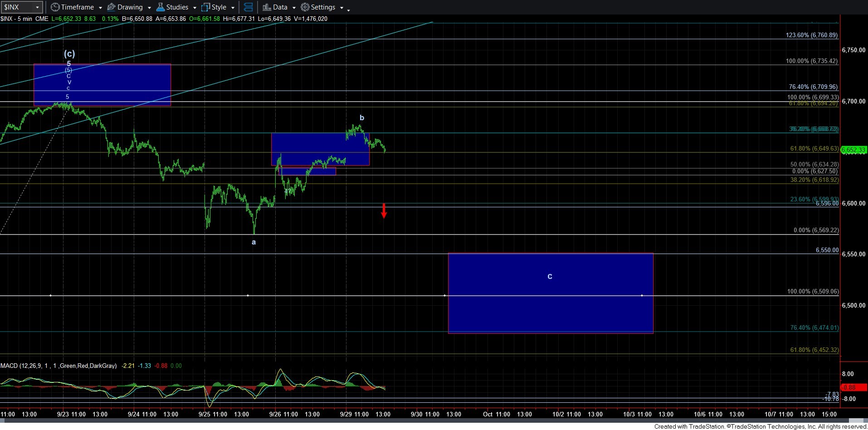Click the Style overlapping squares icon
The height and width of the screenshot is (430, 868).
pyautogui.click(x=206, y=7)
